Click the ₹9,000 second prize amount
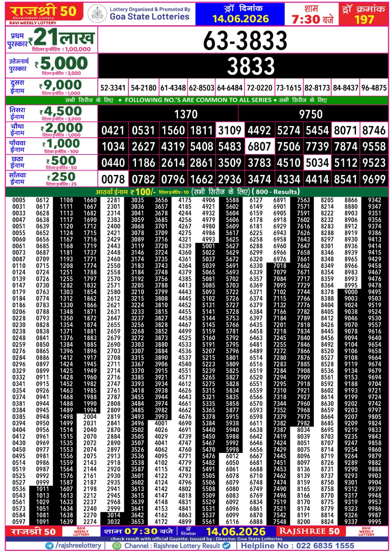The height and width of the screenshot is (554, 392). click(61, 85)
